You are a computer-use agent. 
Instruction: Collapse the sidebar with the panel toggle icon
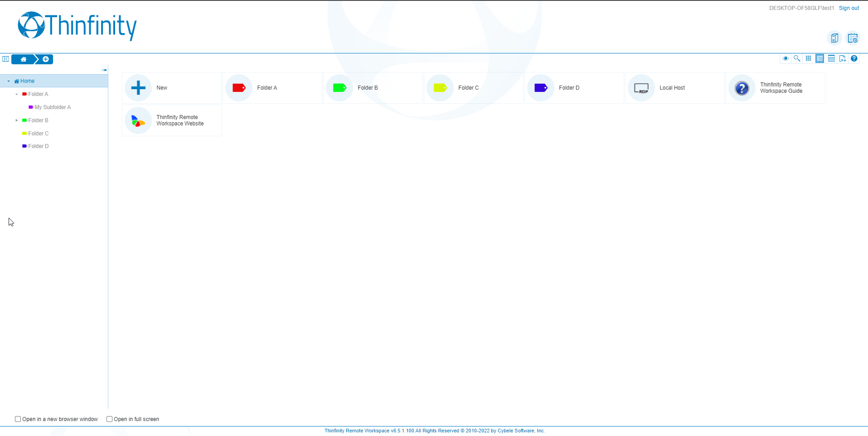pos(6,59)
